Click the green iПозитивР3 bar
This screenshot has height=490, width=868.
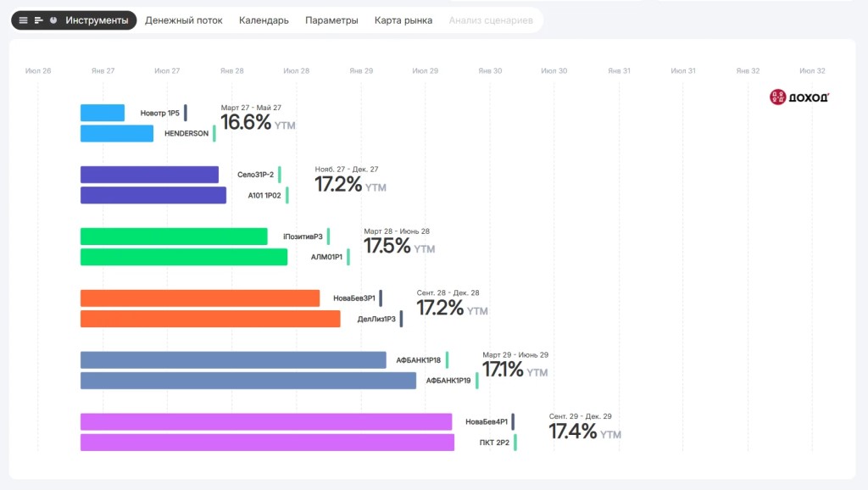174,237
